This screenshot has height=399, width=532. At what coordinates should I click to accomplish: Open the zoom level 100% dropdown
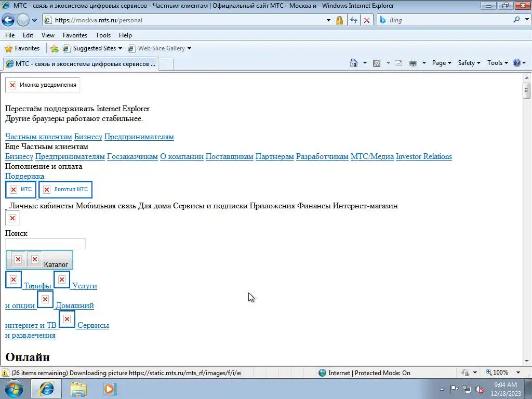(518, 373)
